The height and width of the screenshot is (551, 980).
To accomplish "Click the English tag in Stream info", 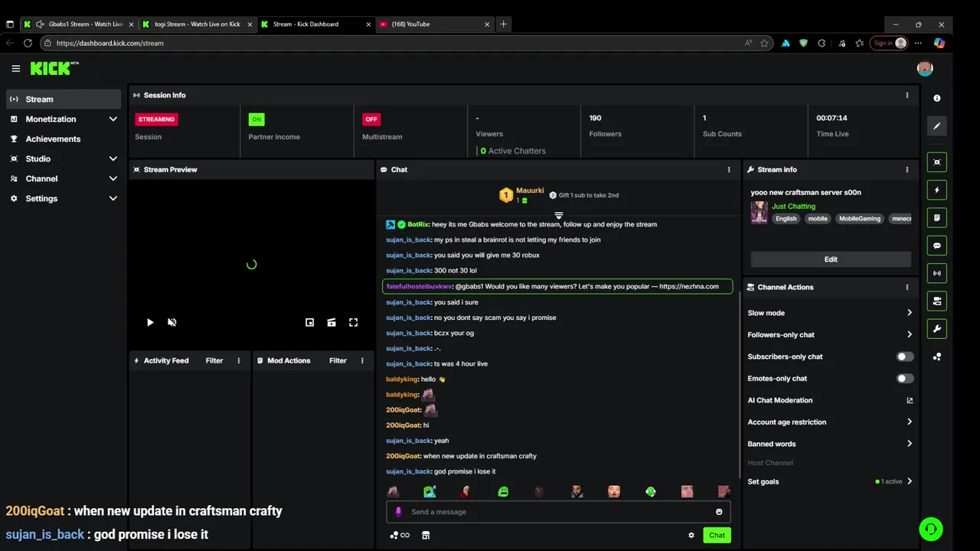I will click(786, 218).
